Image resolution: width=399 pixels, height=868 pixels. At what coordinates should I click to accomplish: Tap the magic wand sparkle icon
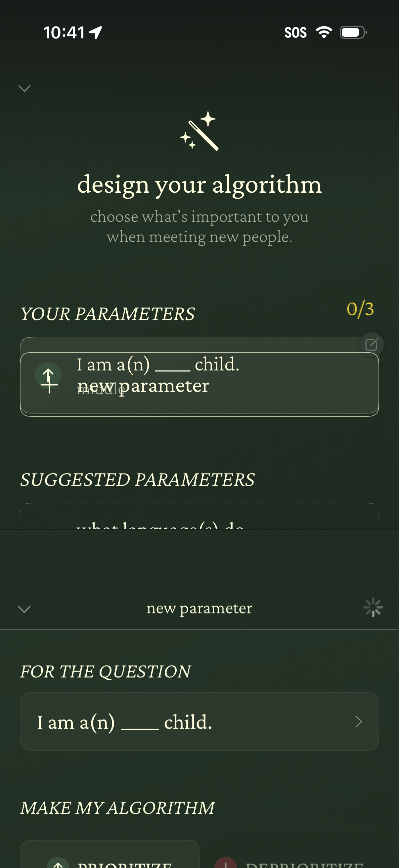tap(199, 131)
